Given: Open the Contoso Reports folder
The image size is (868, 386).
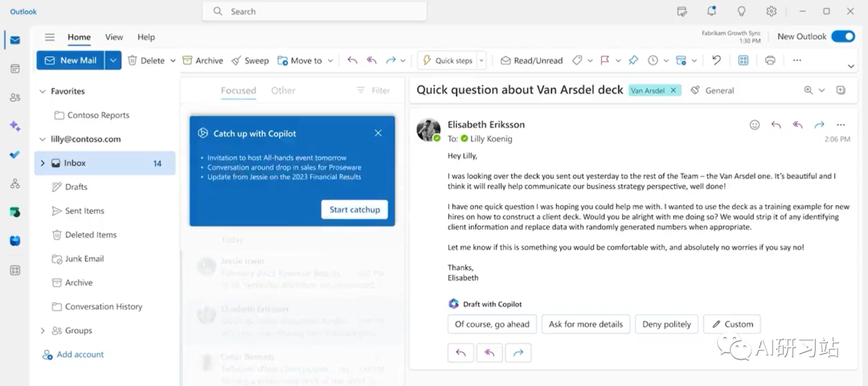Looking at the screenshot, I should tap(92, 115).
